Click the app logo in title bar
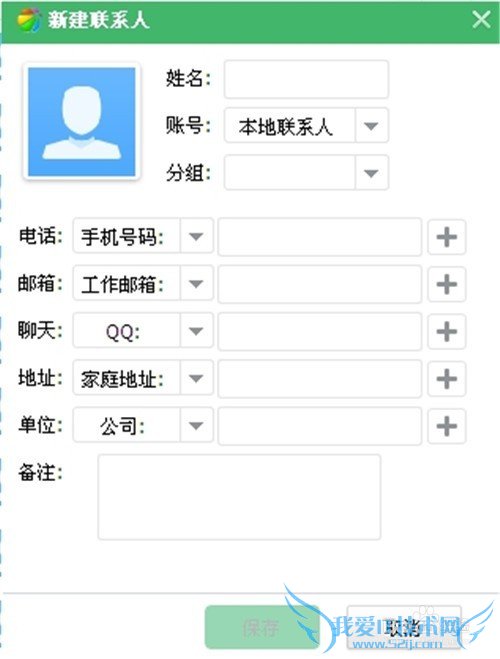This screenshot has height=659, width=500. pyautogui.click(x=29, y=20)
